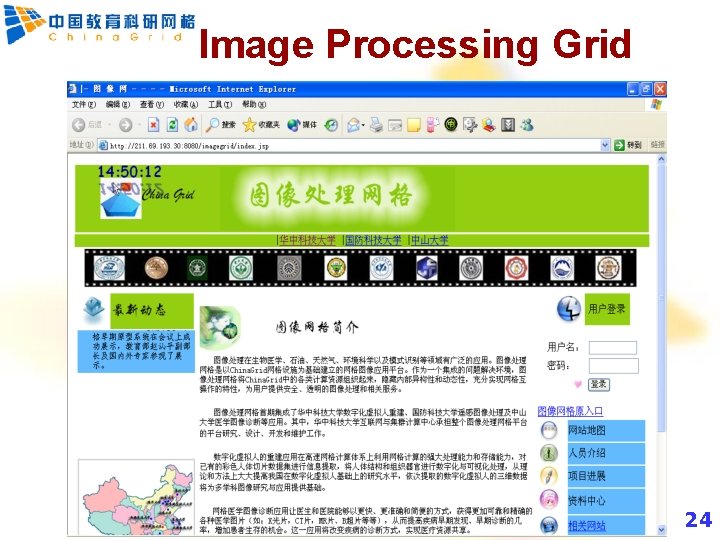The height and width of the screenshot is (540, 720).
Task: Click the 转到 Go button
Action: pyautogui.click(x=627, y=145)
